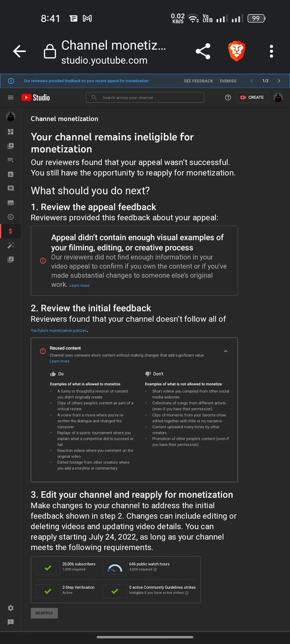Open Monetization dollar icon in sidebar

(11, 231)
